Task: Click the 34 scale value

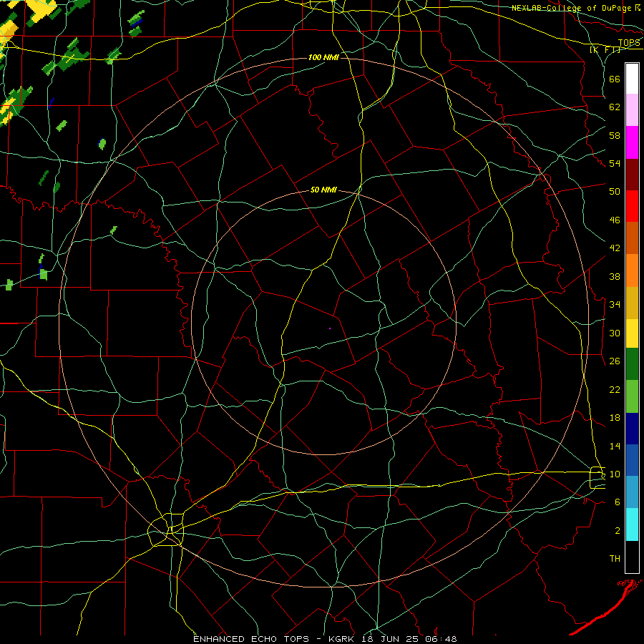Action: (615, 305)
